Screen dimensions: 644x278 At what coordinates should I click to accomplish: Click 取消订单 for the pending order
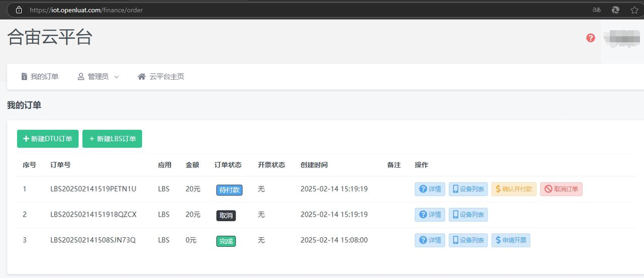tap(561, 189)
